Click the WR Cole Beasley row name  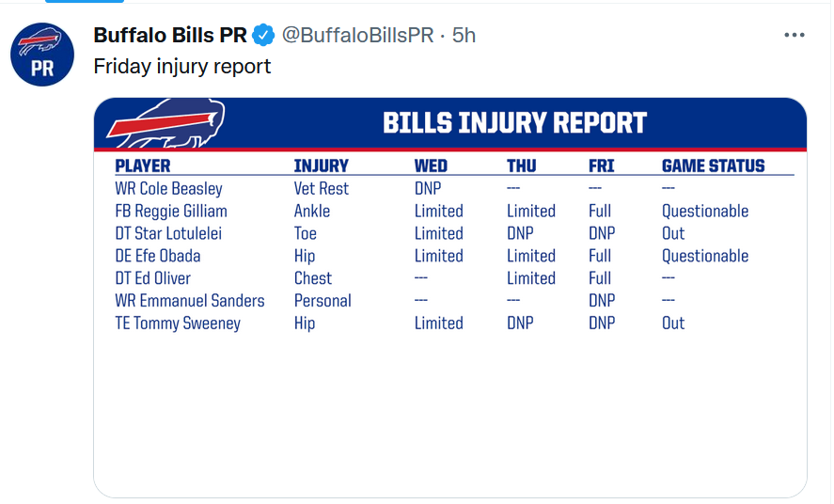[x=168, y=189]
